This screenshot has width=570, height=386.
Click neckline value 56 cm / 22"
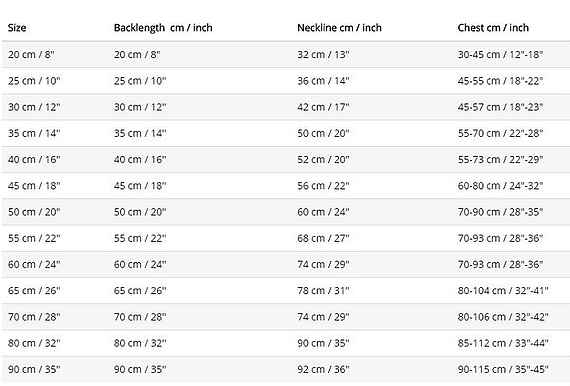tap(323, 186)
